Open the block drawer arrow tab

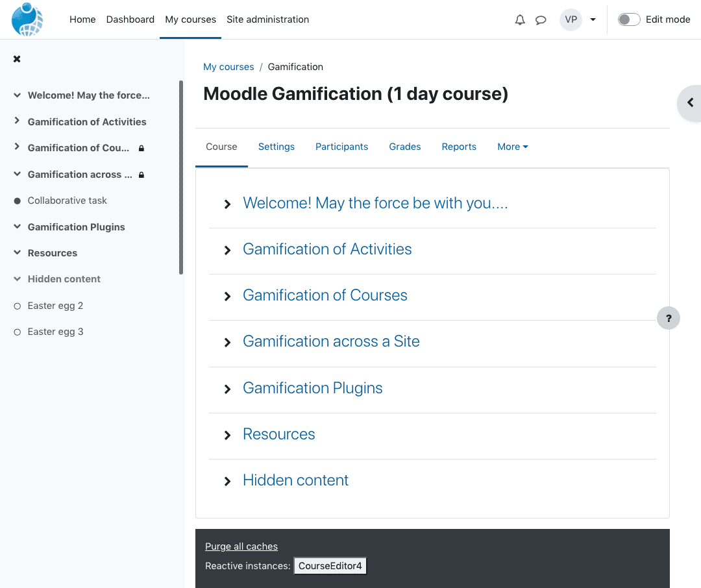pyautogui.click(x=690, y=103)
